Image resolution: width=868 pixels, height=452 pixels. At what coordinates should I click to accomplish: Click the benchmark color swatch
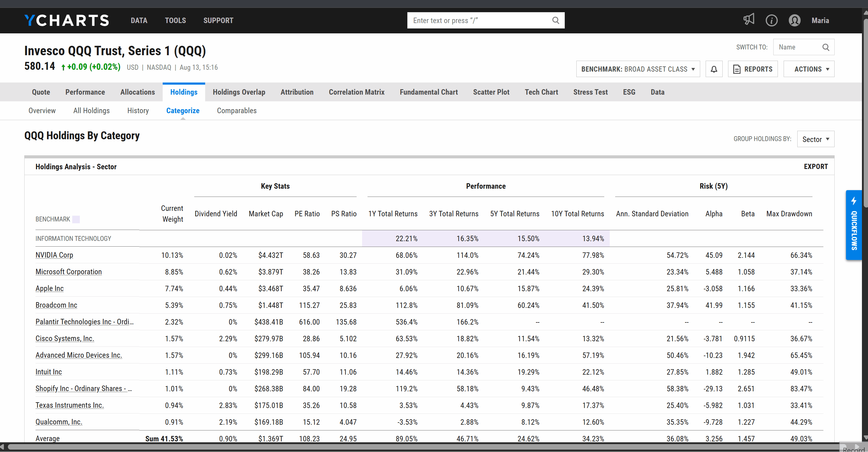[x=76, y=219]
